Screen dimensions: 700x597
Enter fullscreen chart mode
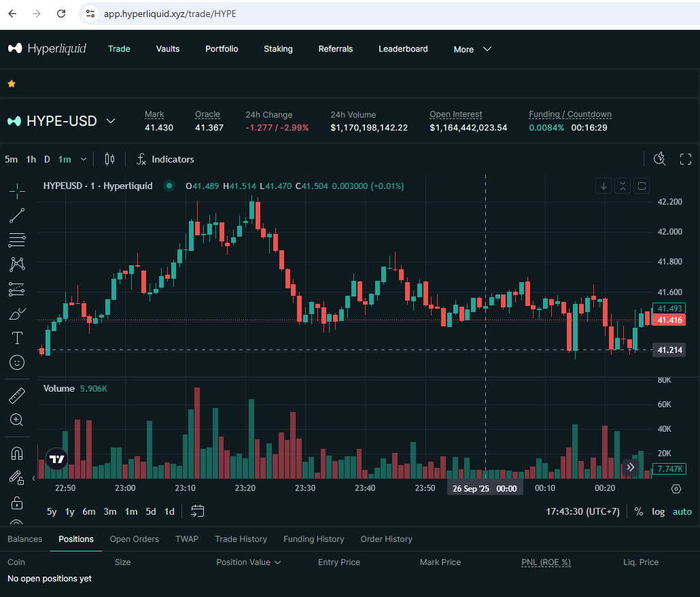(x=685, y=159)
